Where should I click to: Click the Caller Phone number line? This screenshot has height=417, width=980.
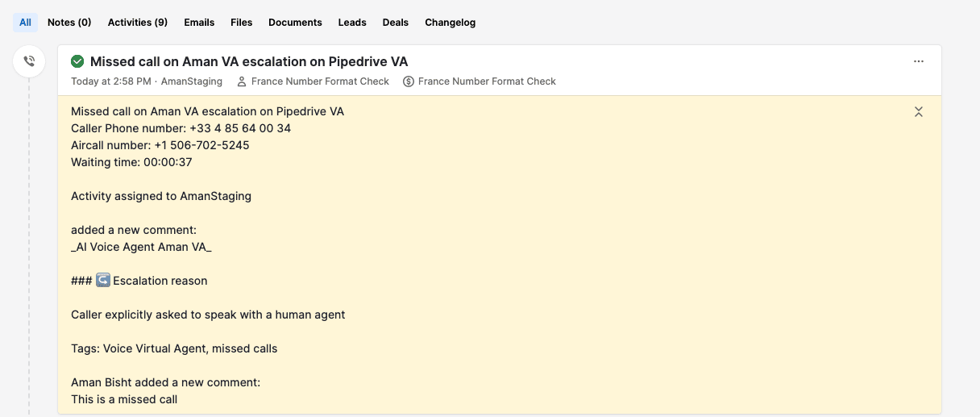pos(181,128)
